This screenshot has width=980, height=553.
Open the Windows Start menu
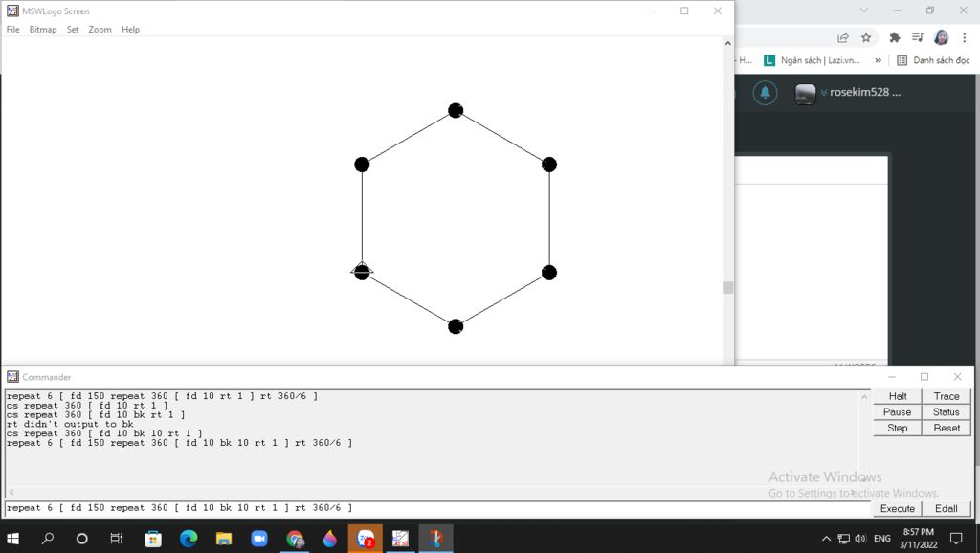pos(12,538)
